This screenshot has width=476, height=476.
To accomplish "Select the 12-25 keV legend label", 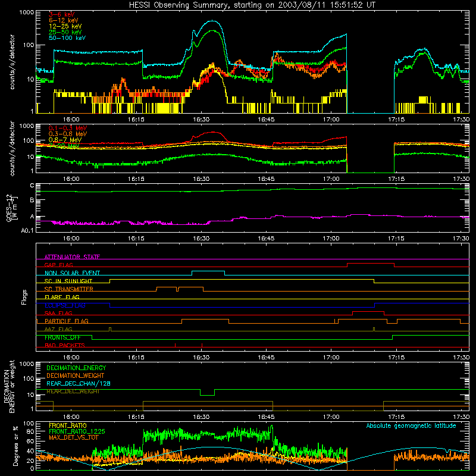I will tap(65, 26).
